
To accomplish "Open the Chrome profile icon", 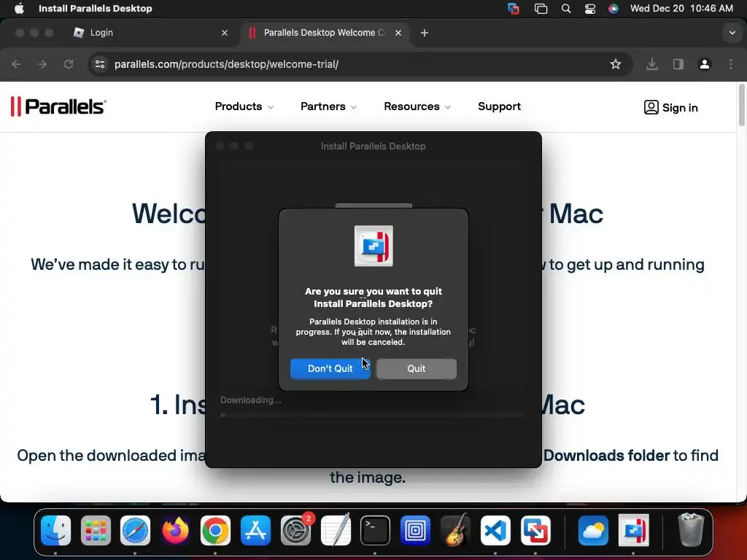I will (x=705, y=64).
